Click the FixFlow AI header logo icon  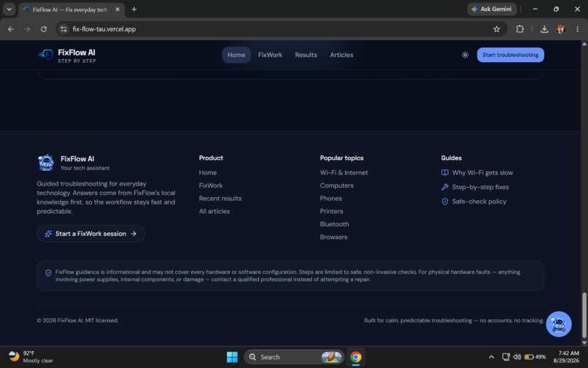(46, 55)
